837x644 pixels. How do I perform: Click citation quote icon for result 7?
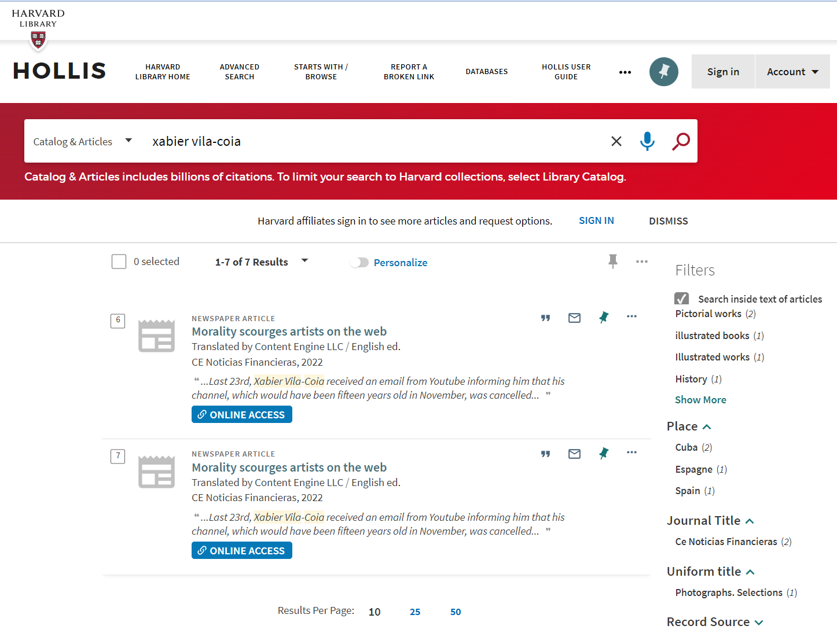pos(545,454)
